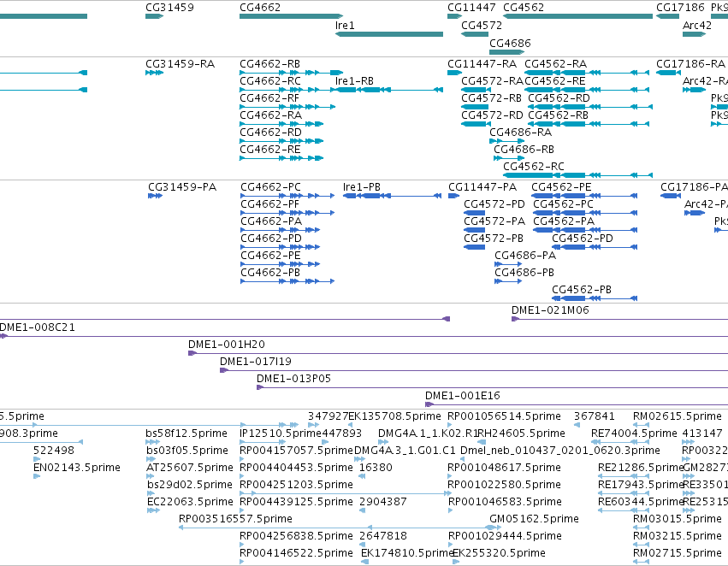This screenshot has width=728, height=566.
Task: Click EST AT25607.5prime label
Action: (189, 467)
